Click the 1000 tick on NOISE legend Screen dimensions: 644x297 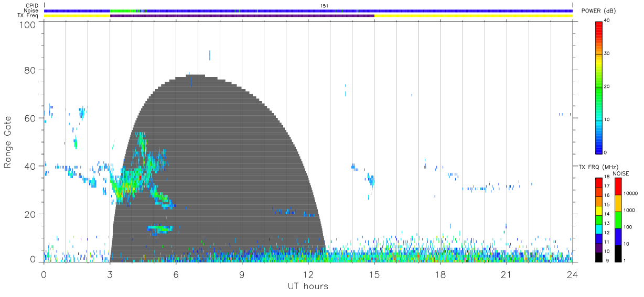click(x=630, y=210)
